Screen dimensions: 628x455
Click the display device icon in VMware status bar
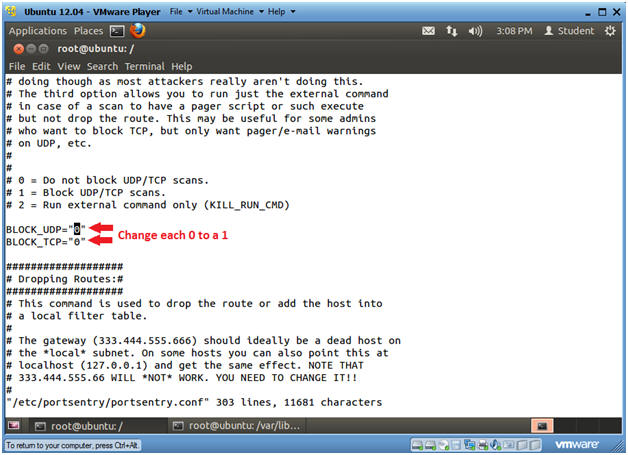coord(509,445)
